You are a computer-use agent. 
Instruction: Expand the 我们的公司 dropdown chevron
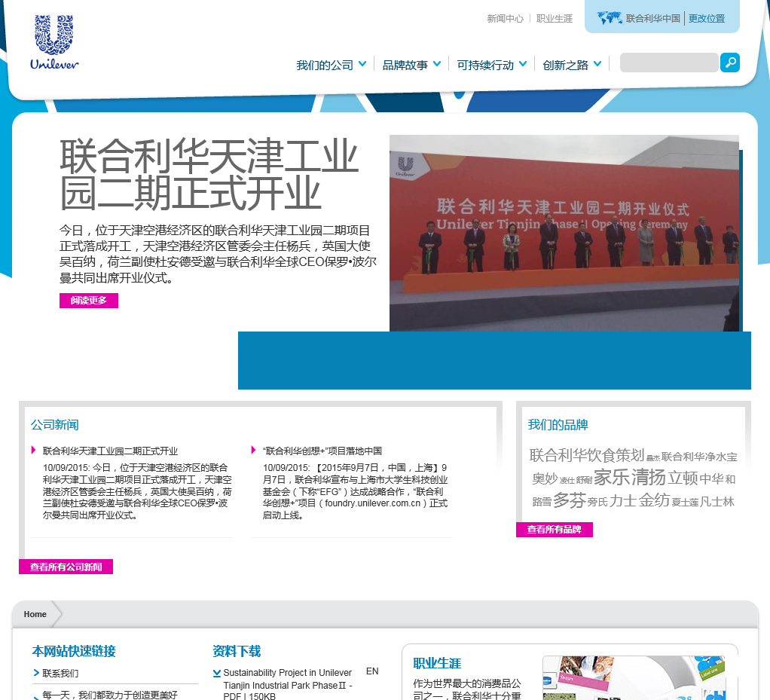[x=362, y=64]
